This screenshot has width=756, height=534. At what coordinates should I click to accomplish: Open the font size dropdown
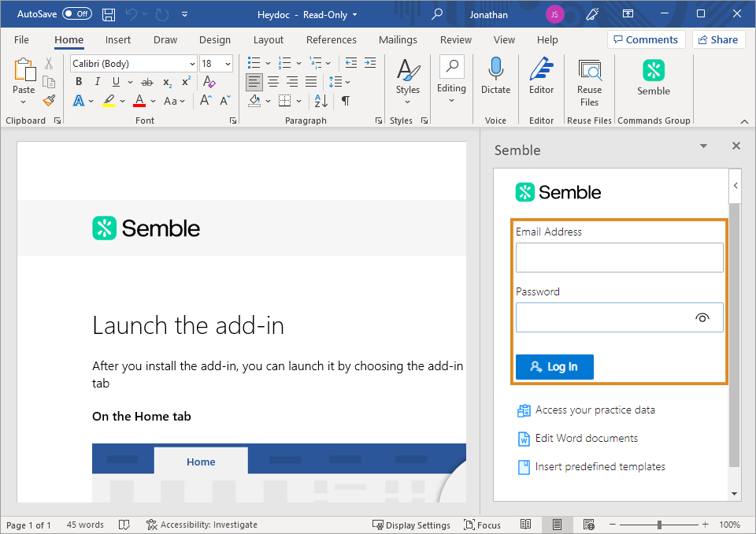[x=228, y=64]
